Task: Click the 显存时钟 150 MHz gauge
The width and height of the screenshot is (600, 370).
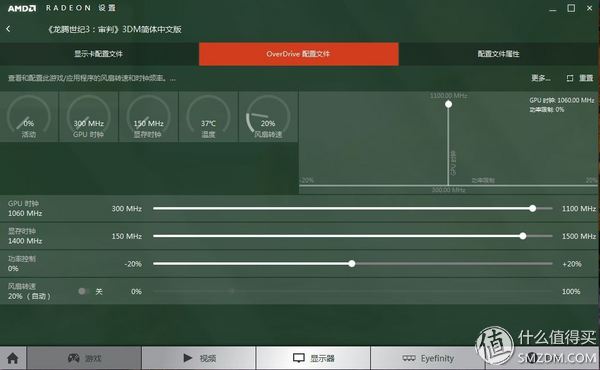Action: [148, 117]
